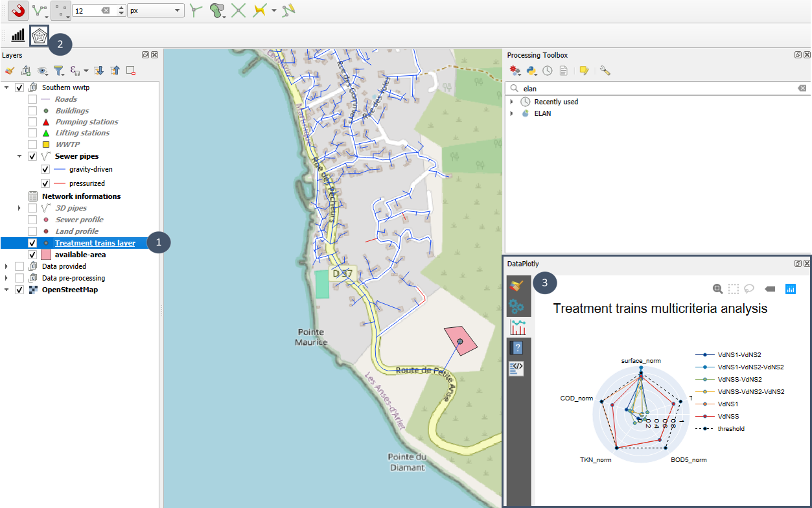Screen dimensions: 812x508
Task: Select the Treatment trains layer
Action: click(x=95, y=243)
